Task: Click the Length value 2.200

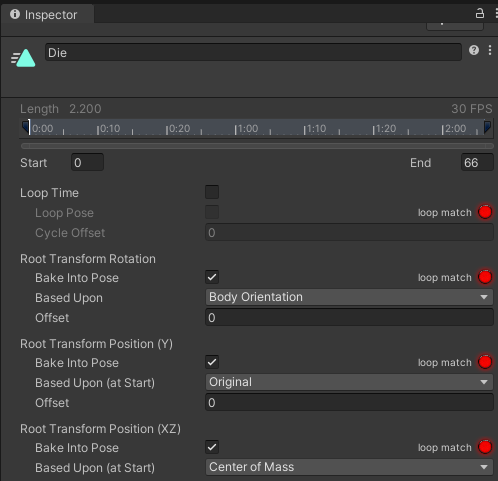Action: tap(85, 109)
